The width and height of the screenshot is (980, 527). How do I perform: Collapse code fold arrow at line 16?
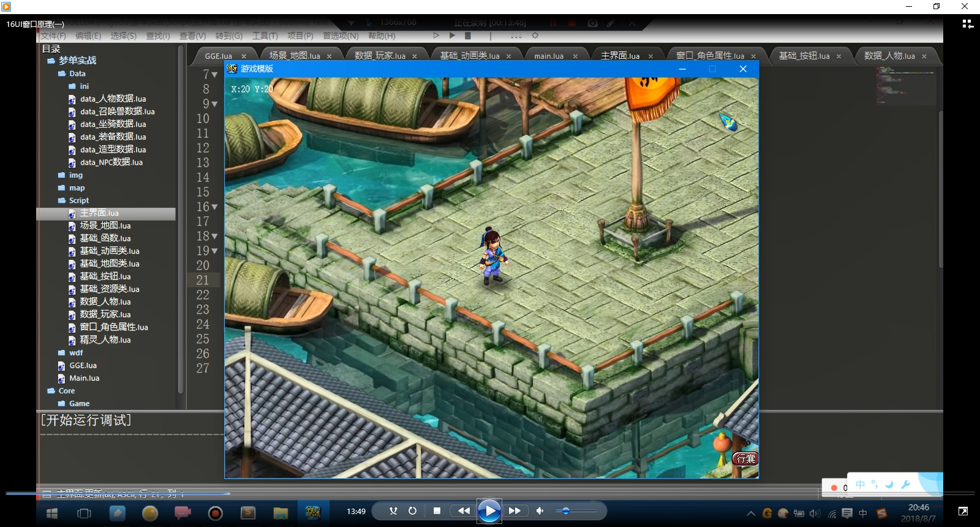[x=214, y=207]
